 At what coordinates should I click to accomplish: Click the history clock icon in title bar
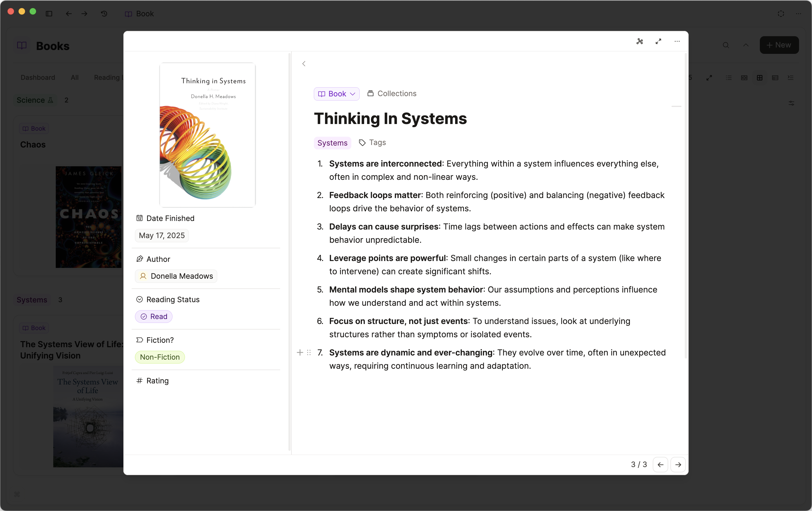(104, 14)
